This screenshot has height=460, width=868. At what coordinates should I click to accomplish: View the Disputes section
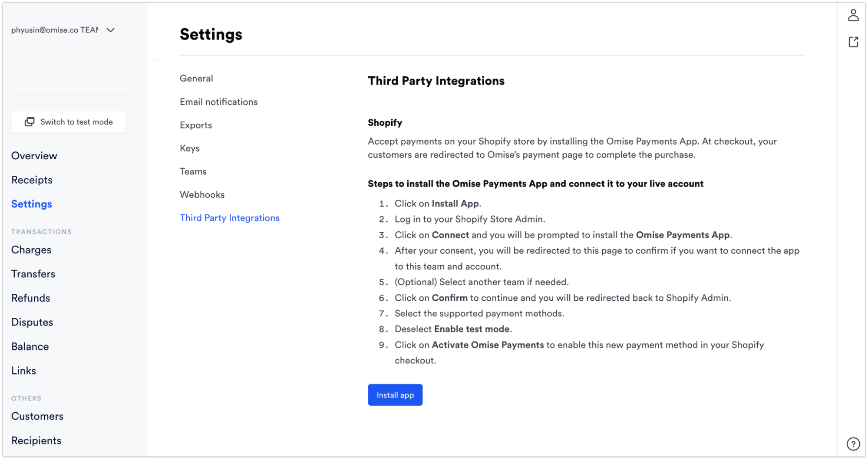(32, 322)
